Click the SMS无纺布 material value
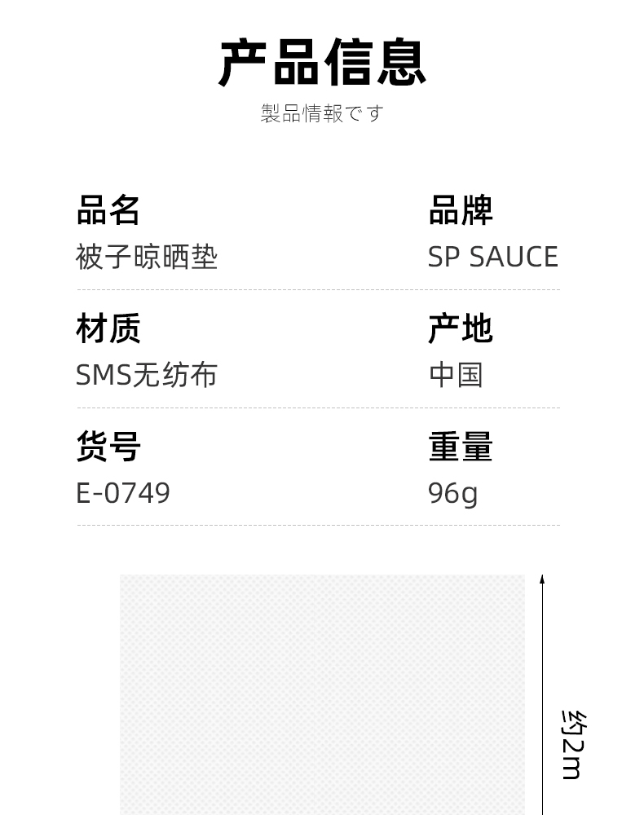This screenshot has height=815, width=644. tap(147, 375)
